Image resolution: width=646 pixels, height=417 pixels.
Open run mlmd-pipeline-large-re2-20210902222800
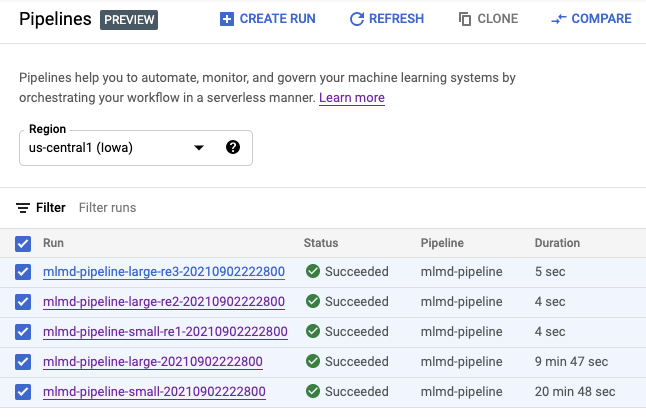164,302
